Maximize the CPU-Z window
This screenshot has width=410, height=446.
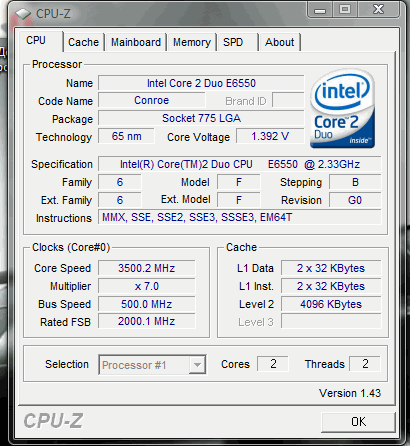[345, 9]
